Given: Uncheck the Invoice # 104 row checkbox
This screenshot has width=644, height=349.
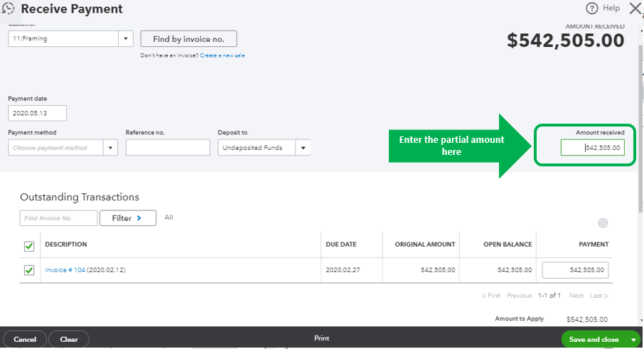Looking at the screenshot, I should 29,270.
